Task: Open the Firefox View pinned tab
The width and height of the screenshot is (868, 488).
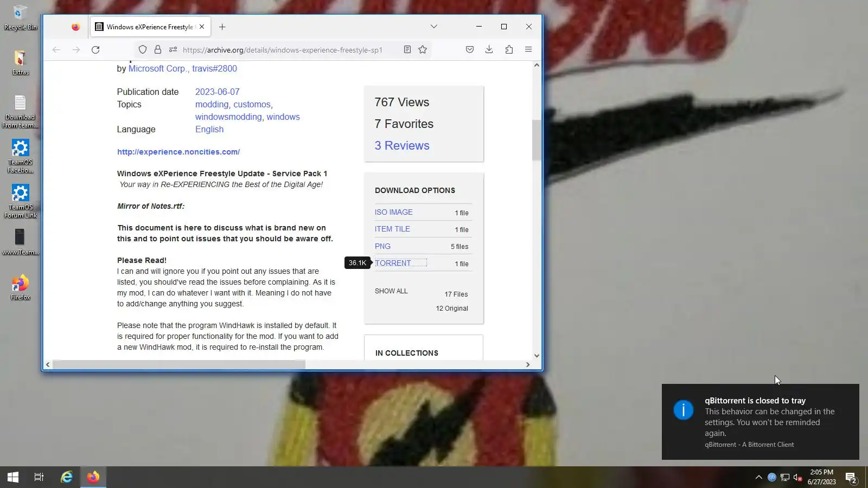Action: [75, 27]
